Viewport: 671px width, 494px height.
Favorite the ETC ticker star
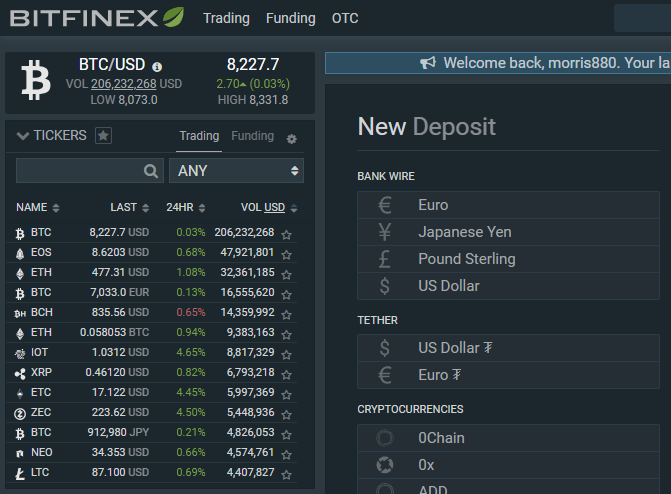point(286,394)
